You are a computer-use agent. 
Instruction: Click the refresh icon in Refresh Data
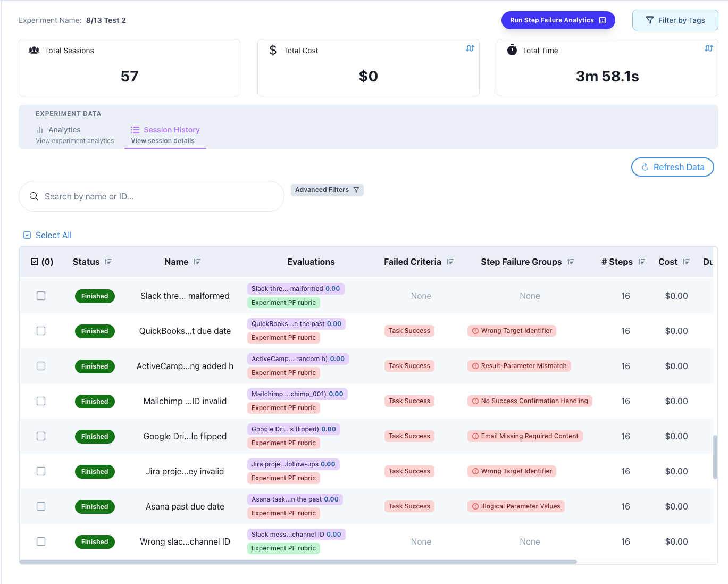(645, 167)
